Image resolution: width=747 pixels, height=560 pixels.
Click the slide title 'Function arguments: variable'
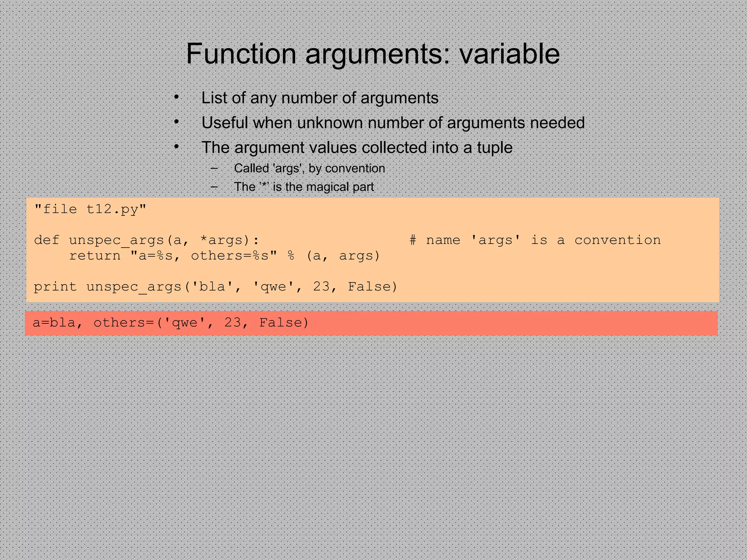pos(373,54)
